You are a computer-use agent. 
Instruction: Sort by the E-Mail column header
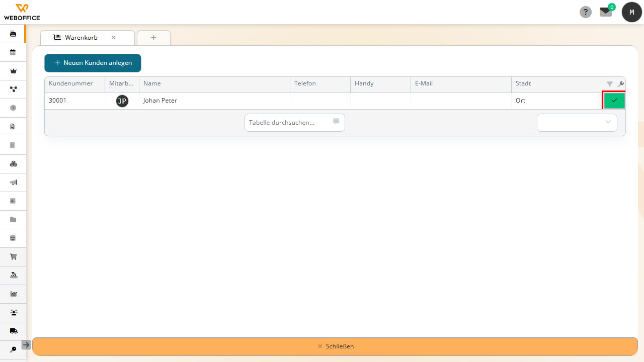coord(461,84)
